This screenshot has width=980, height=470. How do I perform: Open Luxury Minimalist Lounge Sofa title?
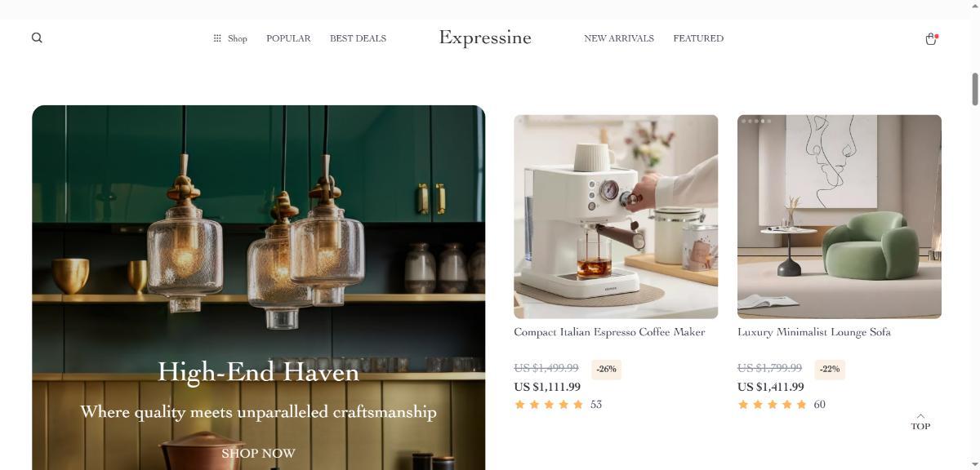click(814, 332)
